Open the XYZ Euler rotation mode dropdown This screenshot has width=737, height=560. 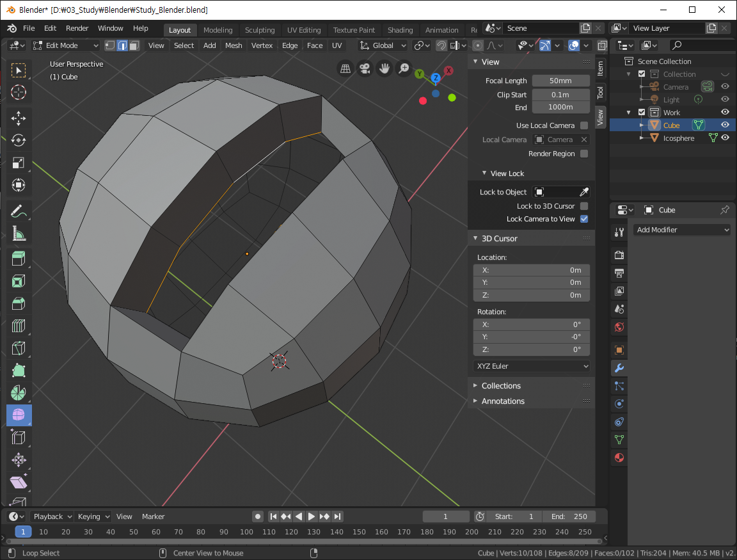[532, 366]
